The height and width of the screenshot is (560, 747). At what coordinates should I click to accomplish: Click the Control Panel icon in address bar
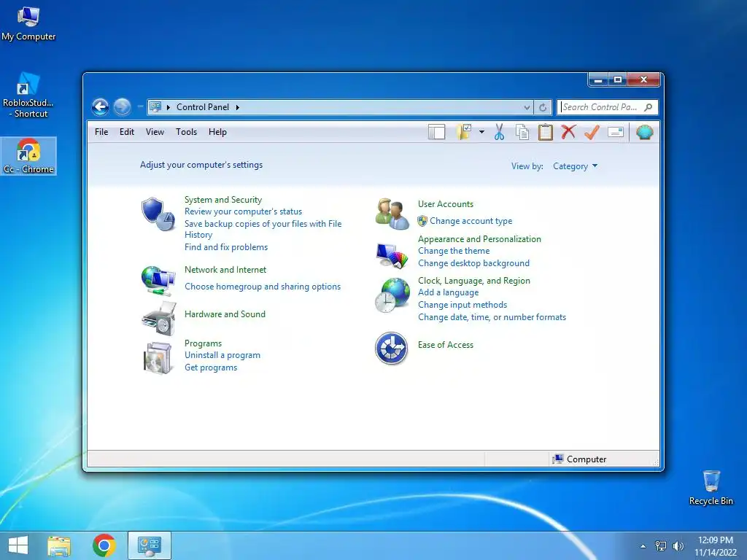(x=155, y=107)
